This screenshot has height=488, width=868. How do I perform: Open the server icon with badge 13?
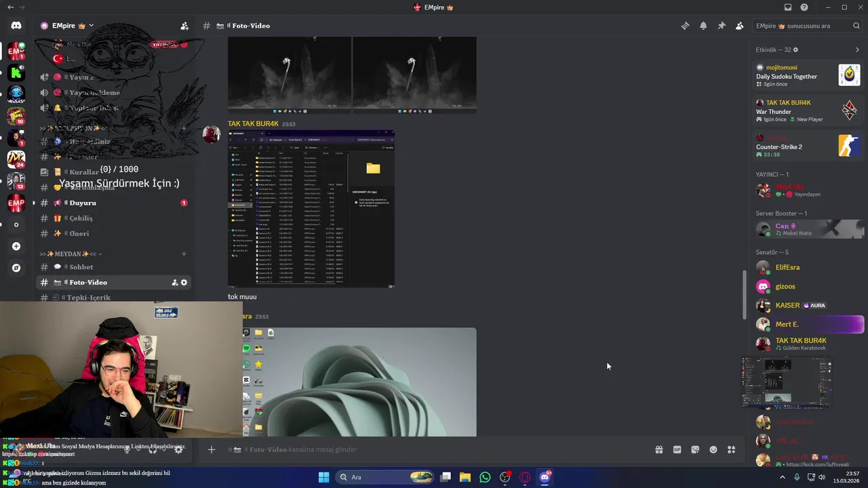point(16,181)
